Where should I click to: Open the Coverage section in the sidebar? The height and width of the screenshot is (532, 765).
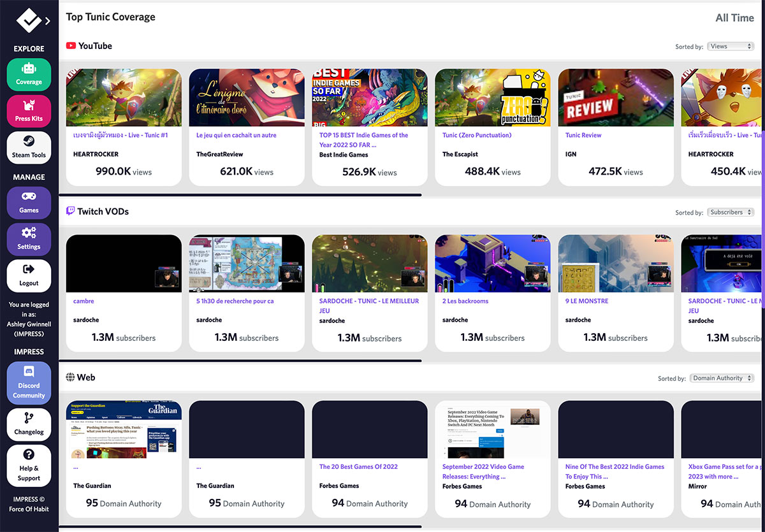[29, 75]
